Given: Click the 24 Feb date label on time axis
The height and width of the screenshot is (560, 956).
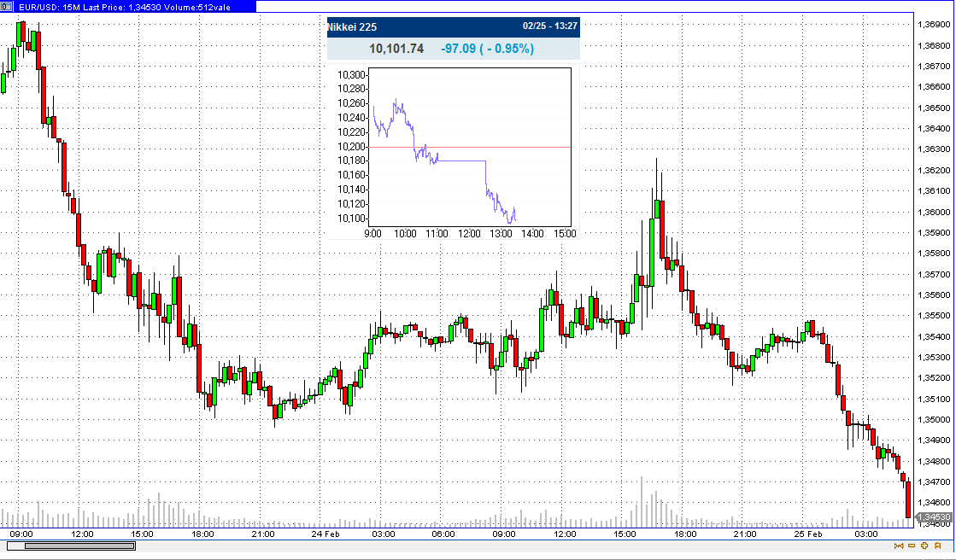Looking at the screenshot, I should coord(325,534).
